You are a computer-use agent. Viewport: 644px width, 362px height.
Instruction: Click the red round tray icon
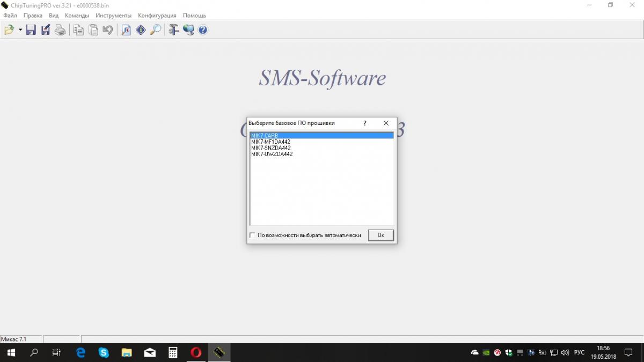coord(497,352)
